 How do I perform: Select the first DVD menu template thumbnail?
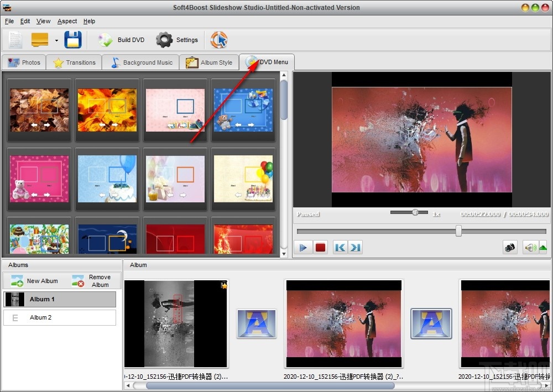(39, 109)
